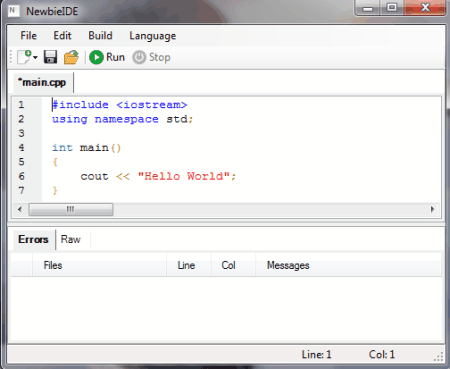Sort by the Messages column header
This screenshot has height=369, width=450.
click(348, 265)
